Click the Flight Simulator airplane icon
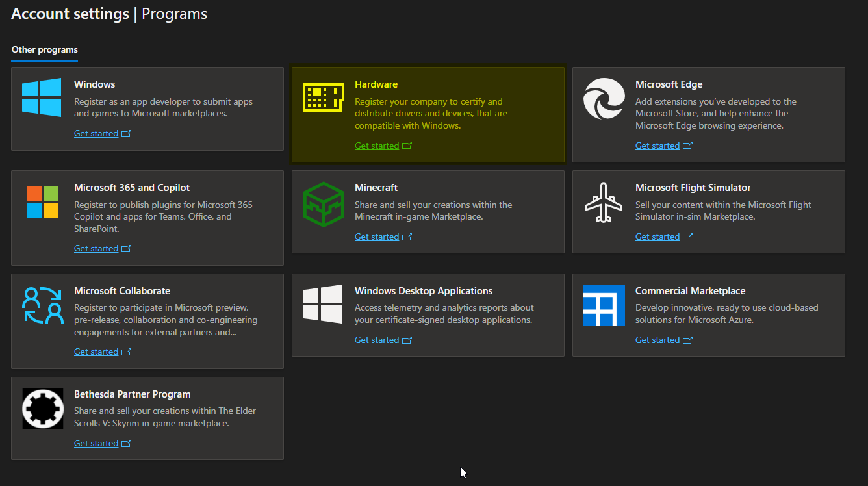The width and height of the screenshot is (868, 486). (x=604, y=203)
